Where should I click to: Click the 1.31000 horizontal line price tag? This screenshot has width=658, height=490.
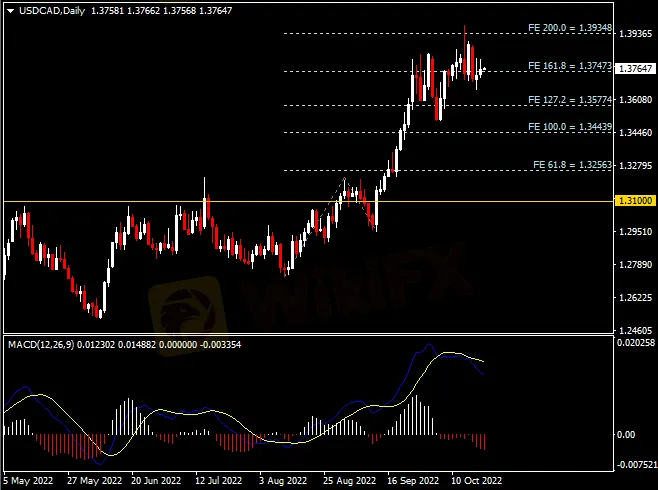pos(633,201)
